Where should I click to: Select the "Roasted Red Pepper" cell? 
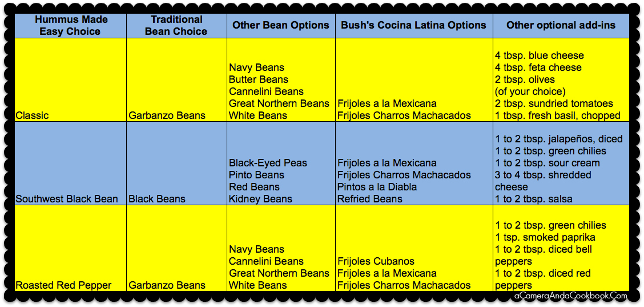click(63, 285)
